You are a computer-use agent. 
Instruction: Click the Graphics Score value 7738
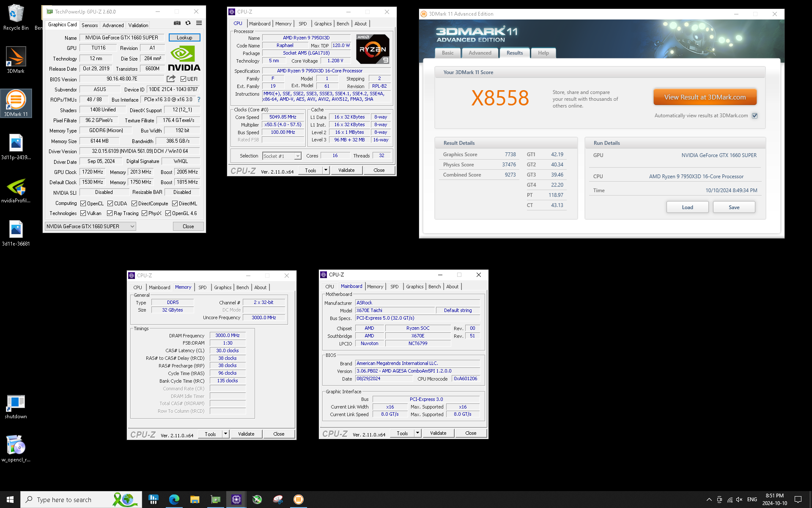510,155
